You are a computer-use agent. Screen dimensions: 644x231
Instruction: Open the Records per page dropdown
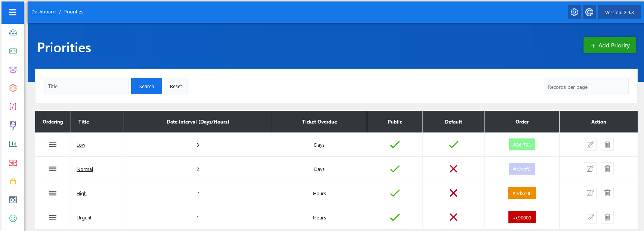(586, 87)
